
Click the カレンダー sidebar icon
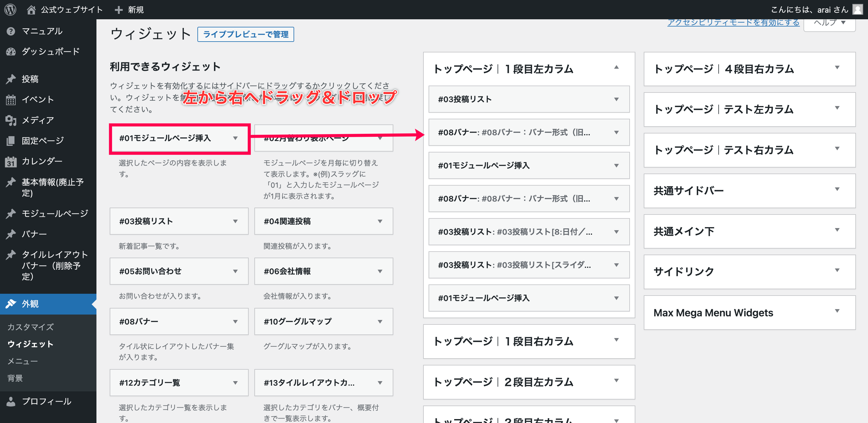[x=11, y=162]
